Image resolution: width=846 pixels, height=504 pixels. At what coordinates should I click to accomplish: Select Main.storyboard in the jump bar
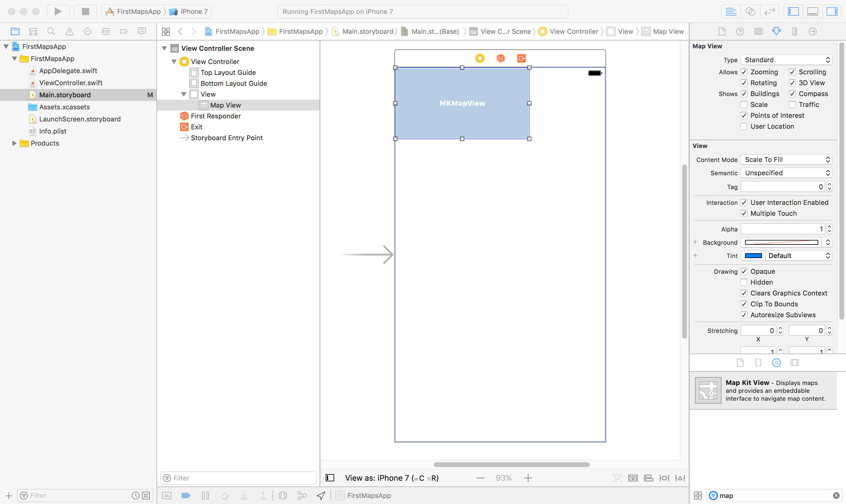367,31
